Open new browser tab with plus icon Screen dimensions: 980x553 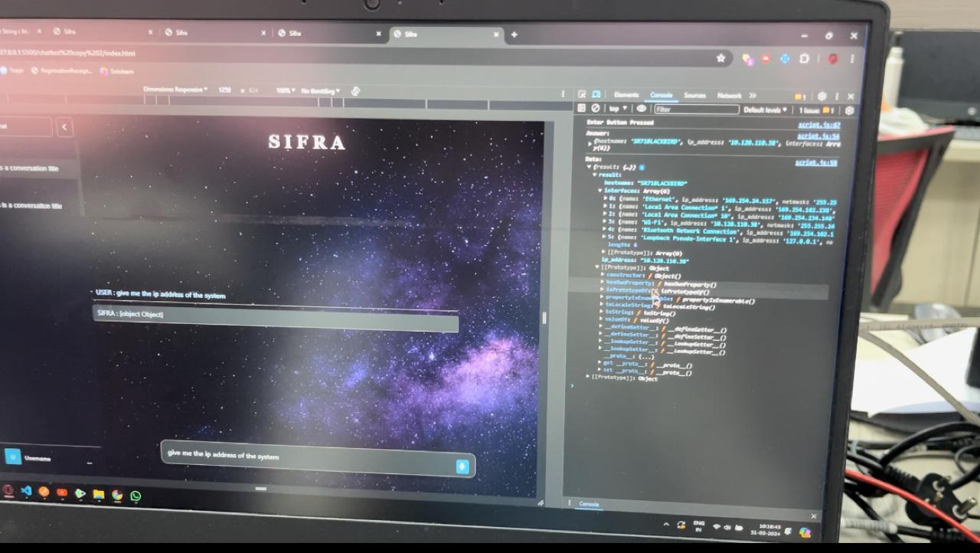pos(514,34)
